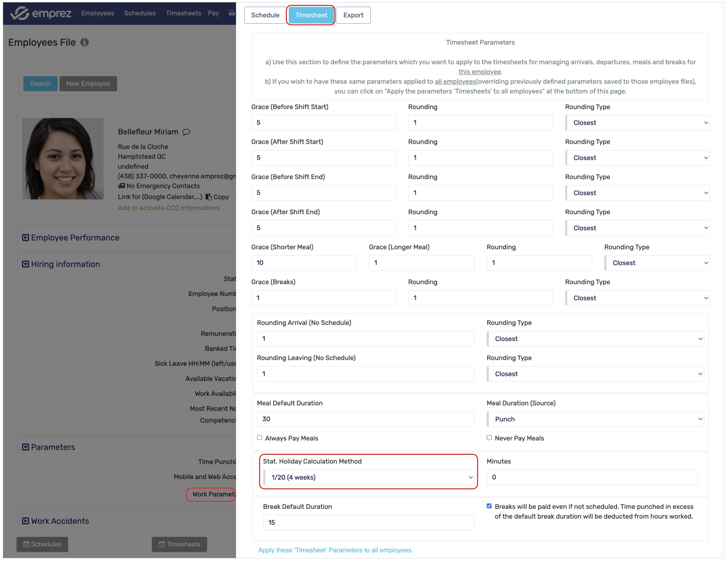Expand the Work Accidents section icon
728x561 pixels.
tap(25, 521)
